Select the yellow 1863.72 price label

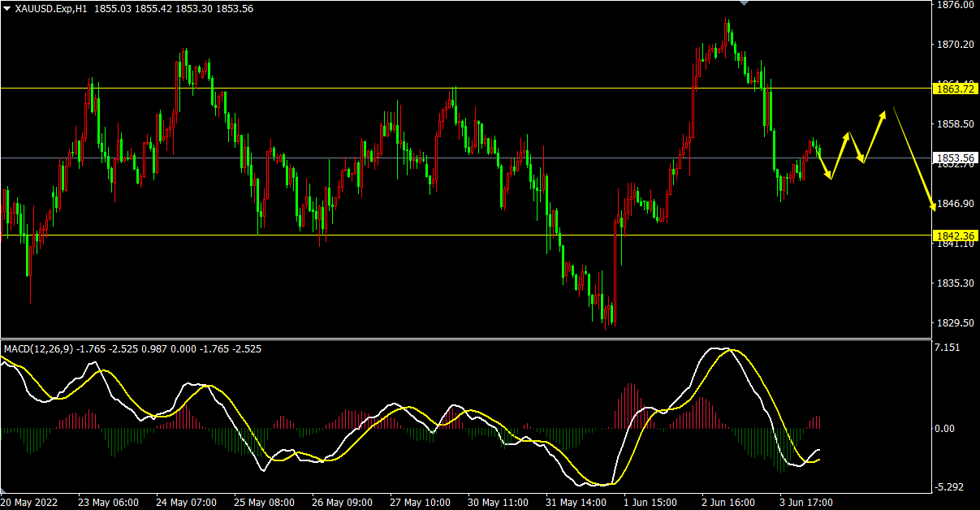(955, 89)
